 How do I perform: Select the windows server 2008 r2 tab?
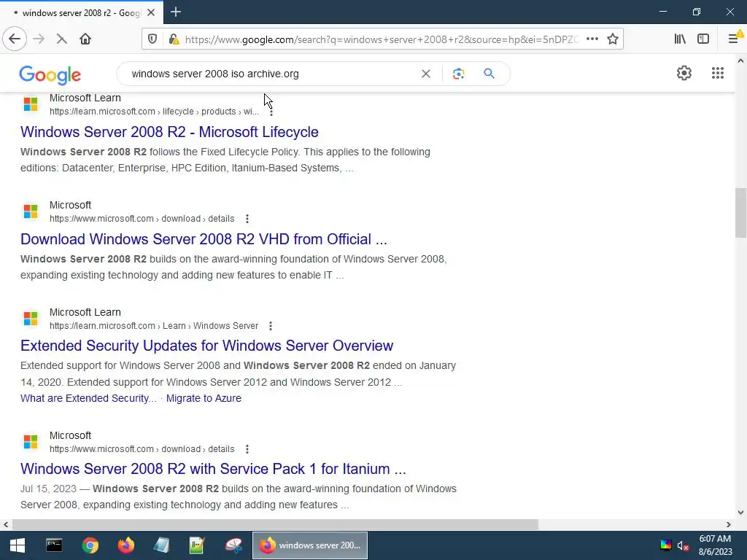pos(82,13)
